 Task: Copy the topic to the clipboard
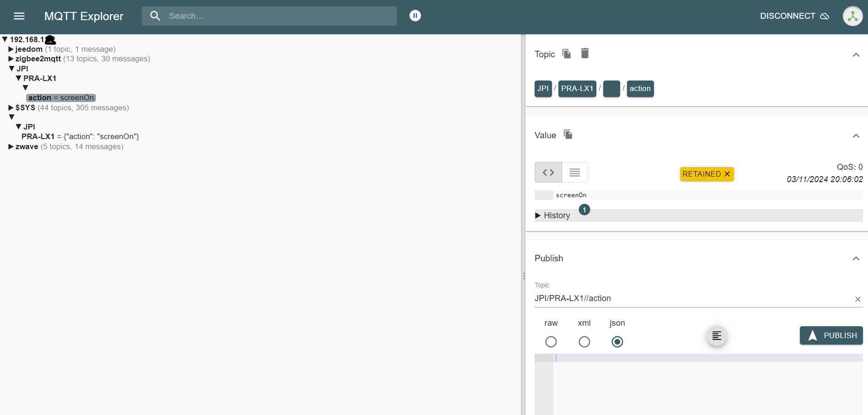point(567,54)
